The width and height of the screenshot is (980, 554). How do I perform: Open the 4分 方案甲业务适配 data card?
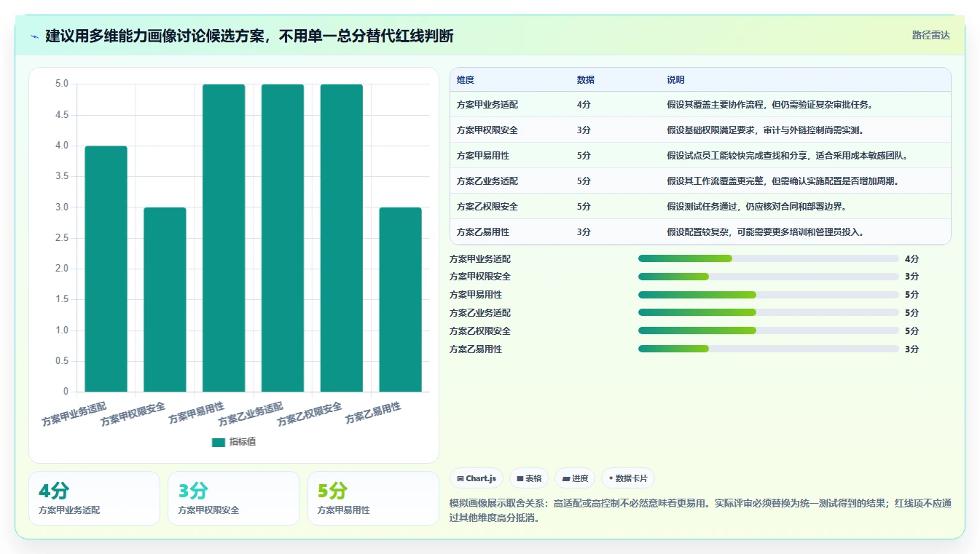pyautogui.click(x=94, y=499)
